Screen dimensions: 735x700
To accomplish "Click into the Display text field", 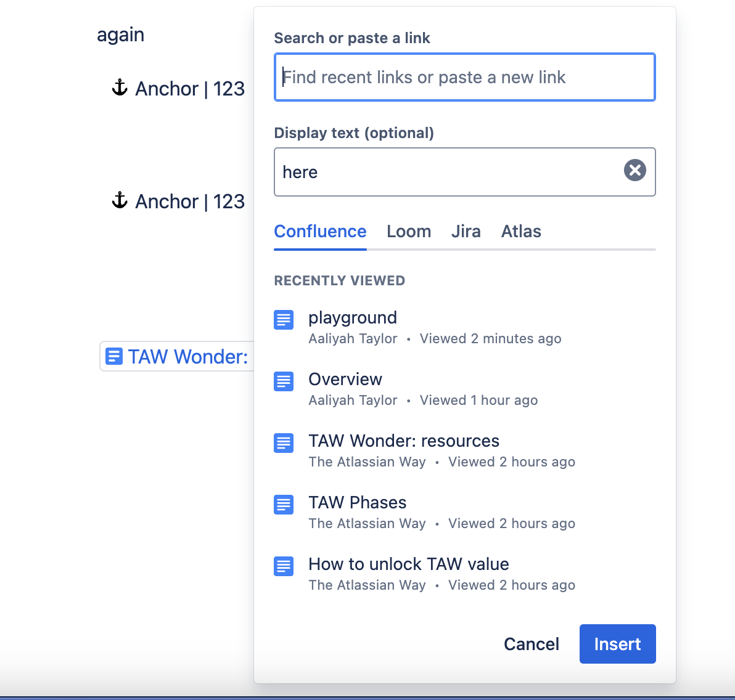I will (x=447, y=172).
